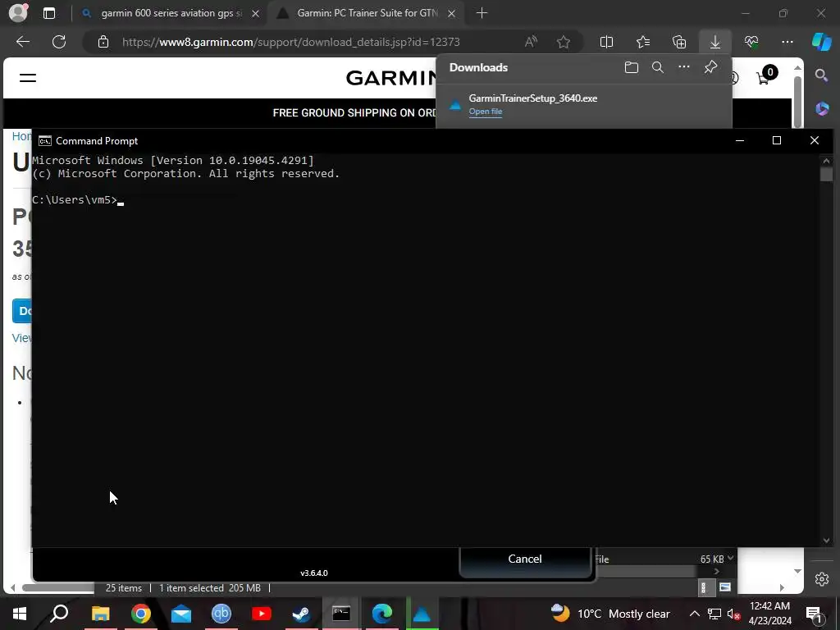Open Windows taskbar search
This screenshot has height=630, width=840.
pyautogui.click(x=59, y=614)
